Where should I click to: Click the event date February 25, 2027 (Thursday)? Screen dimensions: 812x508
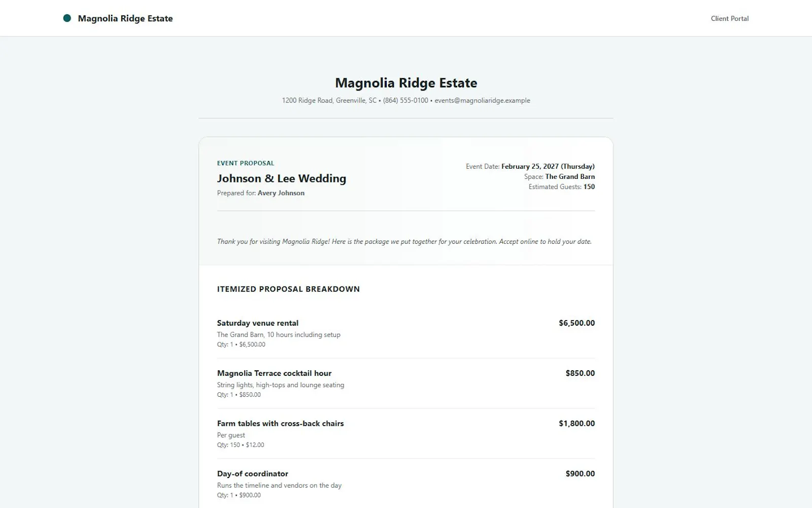coord(548,166)
